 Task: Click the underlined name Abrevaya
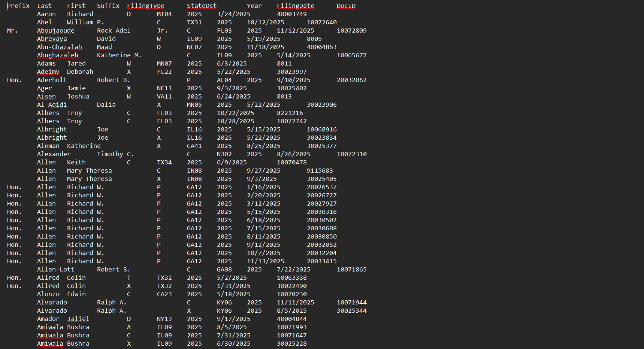(52, 39)
